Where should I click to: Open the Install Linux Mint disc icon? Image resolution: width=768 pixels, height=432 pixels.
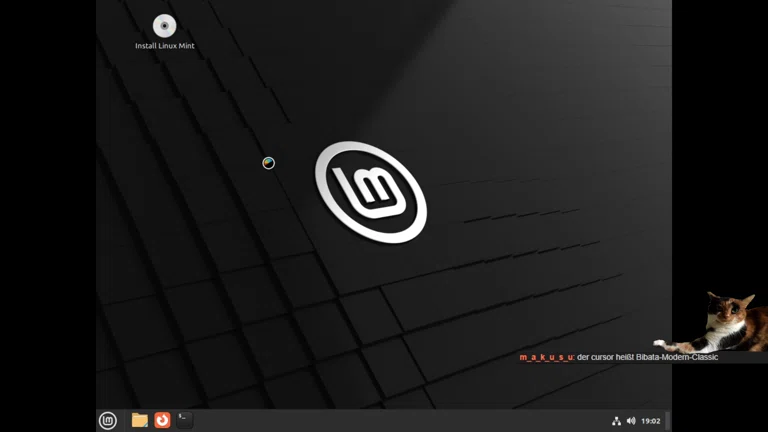click(x=164, y=26)
